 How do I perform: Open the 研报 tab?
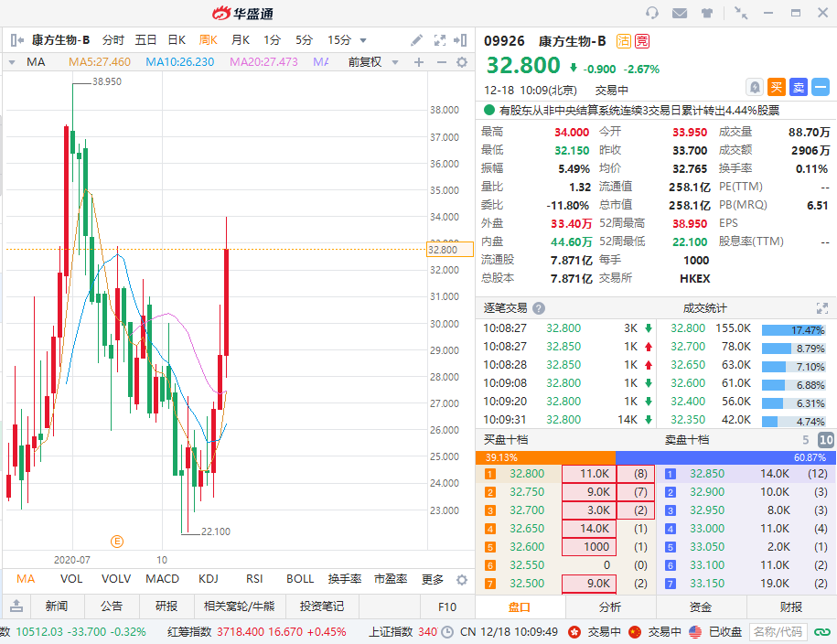166,606
